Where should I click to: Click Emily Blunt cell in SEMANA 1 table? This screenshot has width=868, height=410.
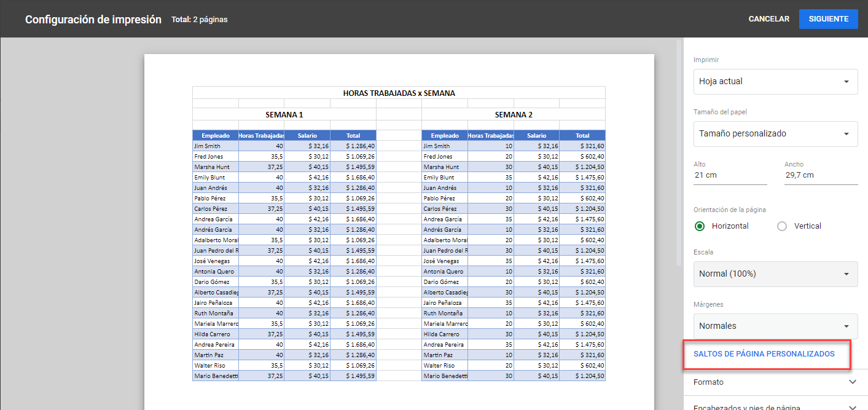(216, 177)
